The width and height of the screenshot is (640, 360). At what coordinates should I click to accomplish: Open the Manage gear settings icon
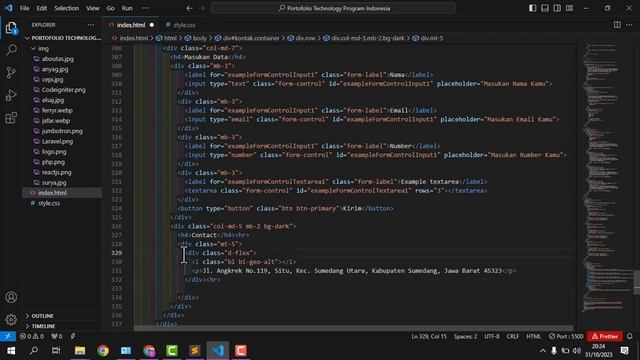[11, 319]
